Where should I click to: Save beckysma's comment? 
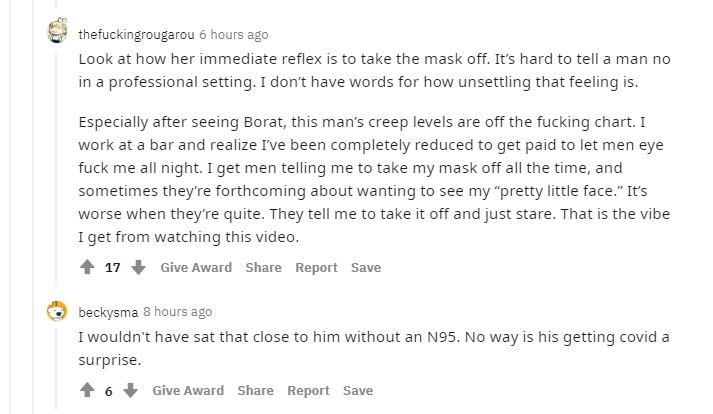[x=358, y=391]
